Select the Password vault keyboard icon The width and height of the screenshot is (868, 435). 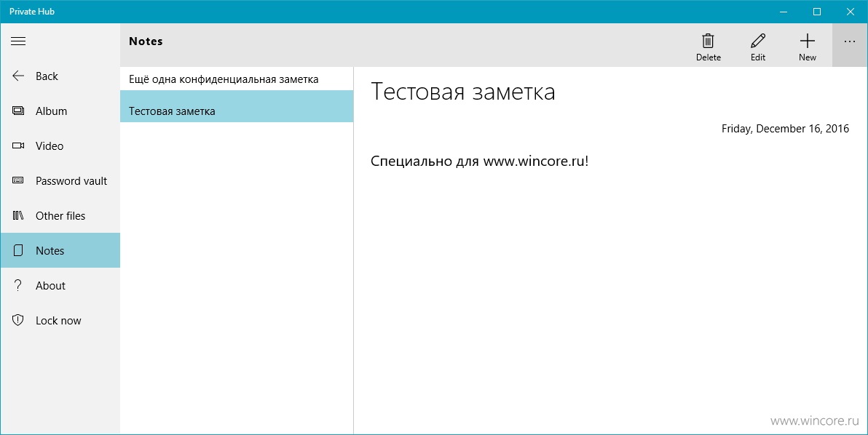coord(18,180)
